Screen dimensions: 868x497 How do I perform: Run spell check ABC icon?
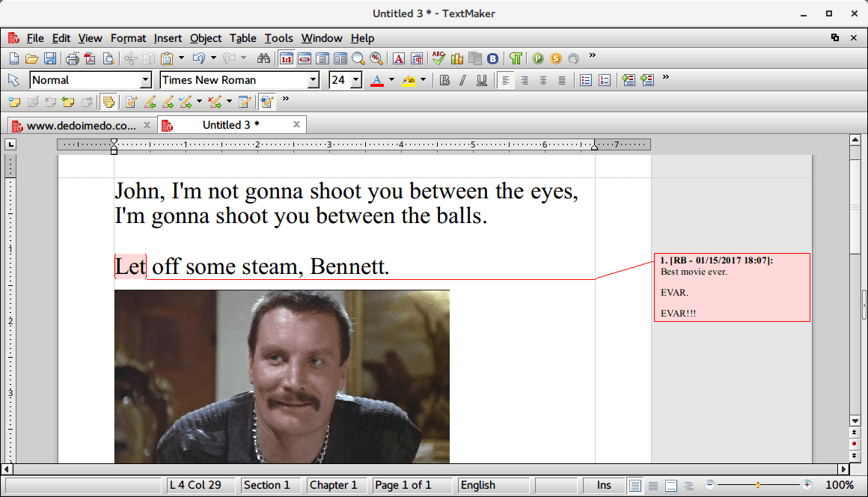pyautogui.click(x=439, y=58)
